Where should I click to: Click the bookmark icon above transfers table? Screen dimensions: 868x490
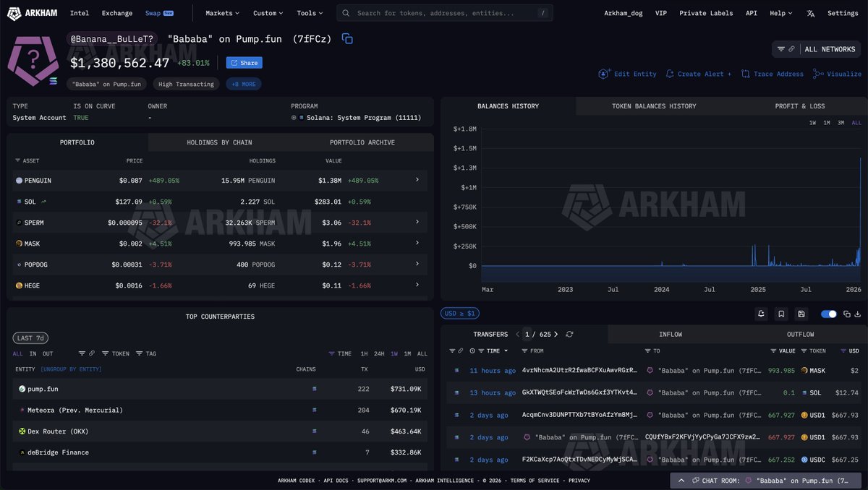(x=781, y=314)
